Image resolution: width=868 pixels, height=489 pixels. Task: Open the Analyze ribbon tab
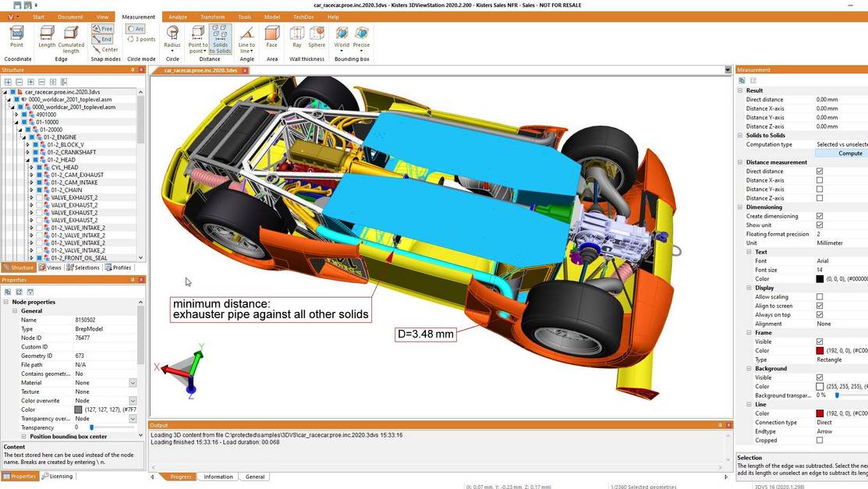(x=178, y=17)
